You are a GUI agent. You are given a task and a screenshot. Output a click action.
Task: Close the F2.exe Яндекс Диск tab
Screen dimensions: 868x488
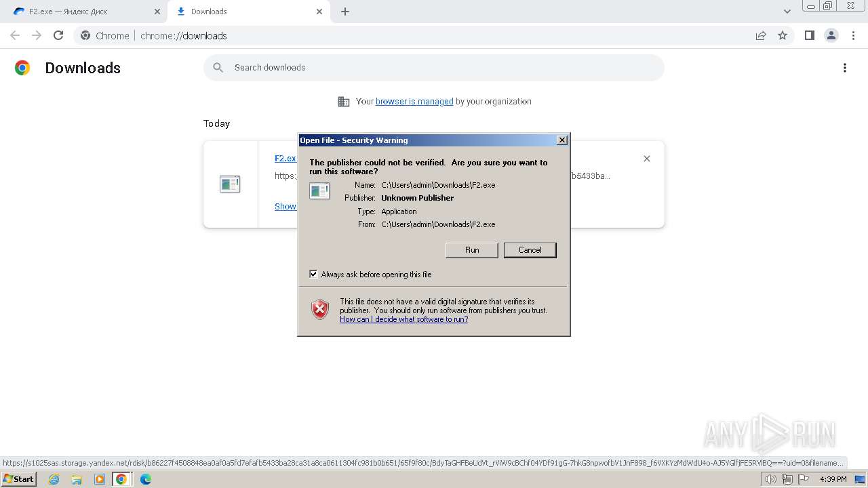coord(157,12)
